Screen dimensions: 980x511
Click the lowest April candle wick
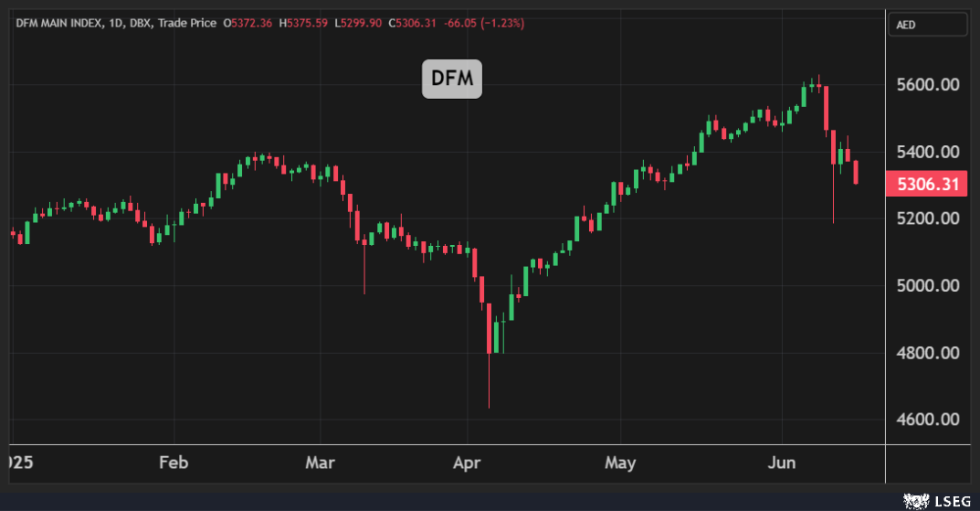coord(489,381)
